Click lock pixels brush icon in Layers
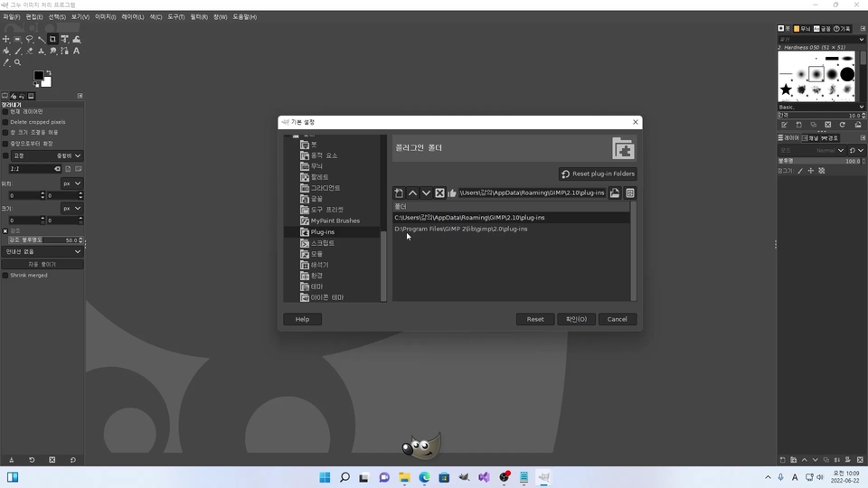868x488 pixels. pyautogui.click(x=800, y=171)
